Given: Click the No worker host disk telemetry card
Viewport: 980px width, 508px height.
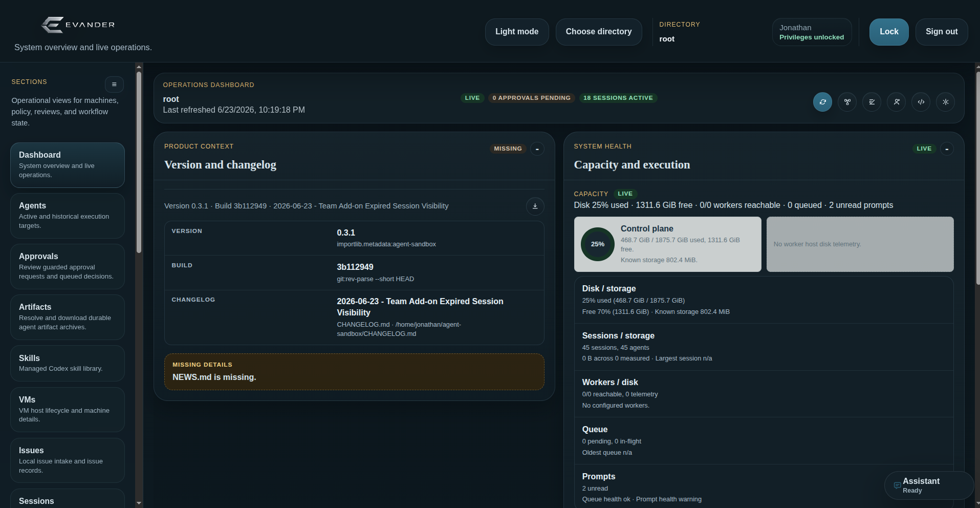Looking at the screenshot, I should point(860,244).
